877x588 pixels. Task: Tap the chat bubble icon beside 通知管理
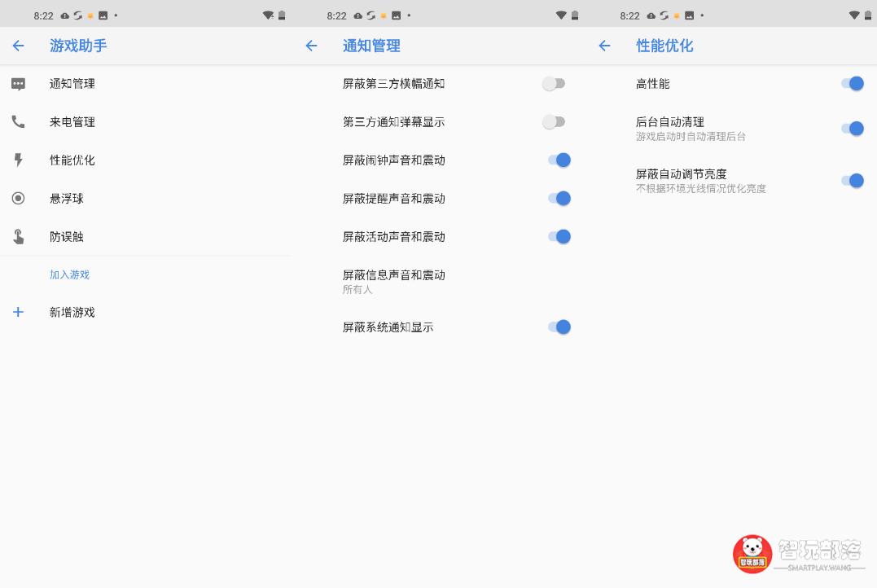pos(19,83)
